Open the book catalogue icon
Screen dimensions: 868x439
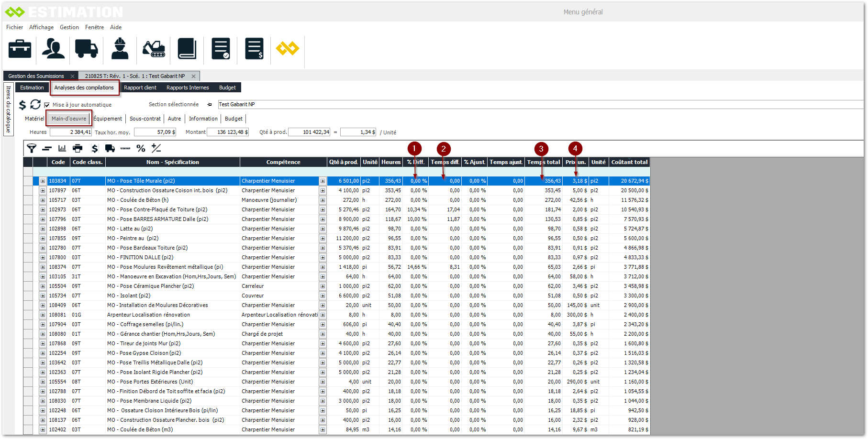(187, 49)
